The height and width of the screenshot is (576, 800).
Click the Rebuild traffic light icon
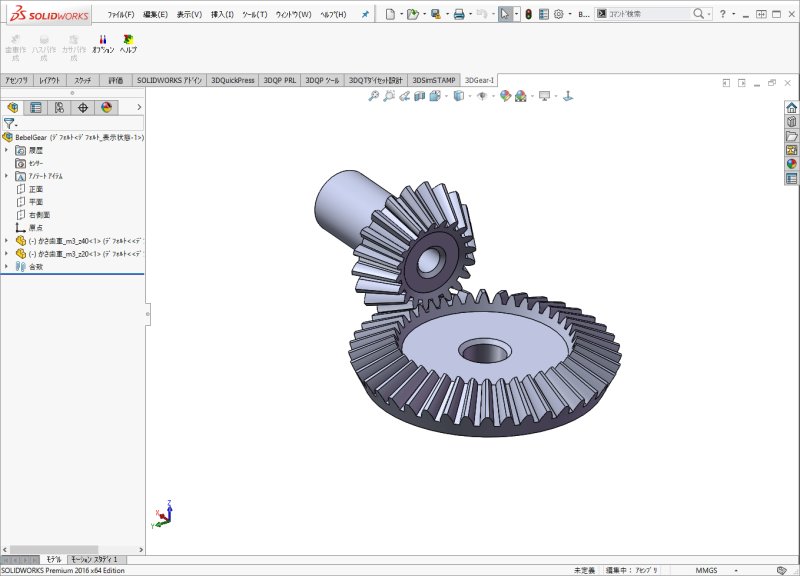point(529,14)
